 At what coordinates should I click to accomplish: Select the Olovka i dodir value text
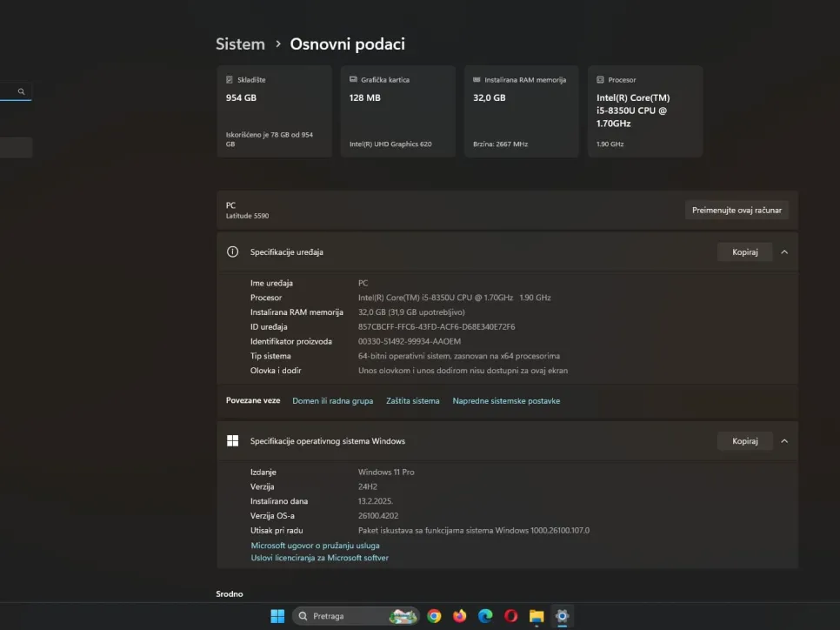[x=463, y=371]
